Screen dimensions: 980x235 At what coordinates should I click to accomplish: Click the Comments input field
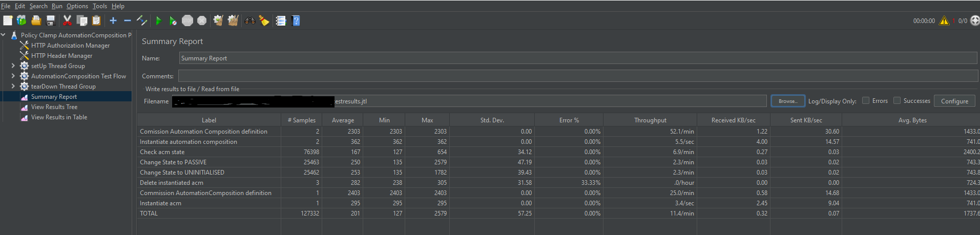578,76
